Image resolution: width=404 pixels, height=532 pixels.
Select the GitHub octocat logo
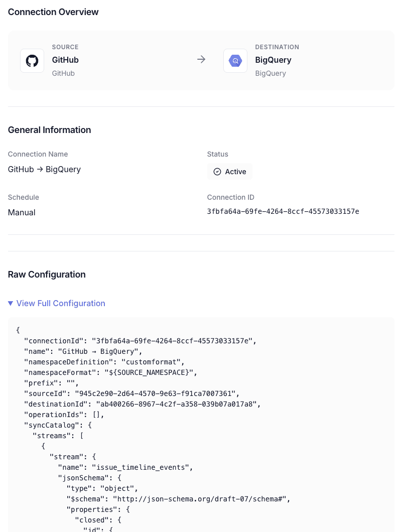pos(32,60)
